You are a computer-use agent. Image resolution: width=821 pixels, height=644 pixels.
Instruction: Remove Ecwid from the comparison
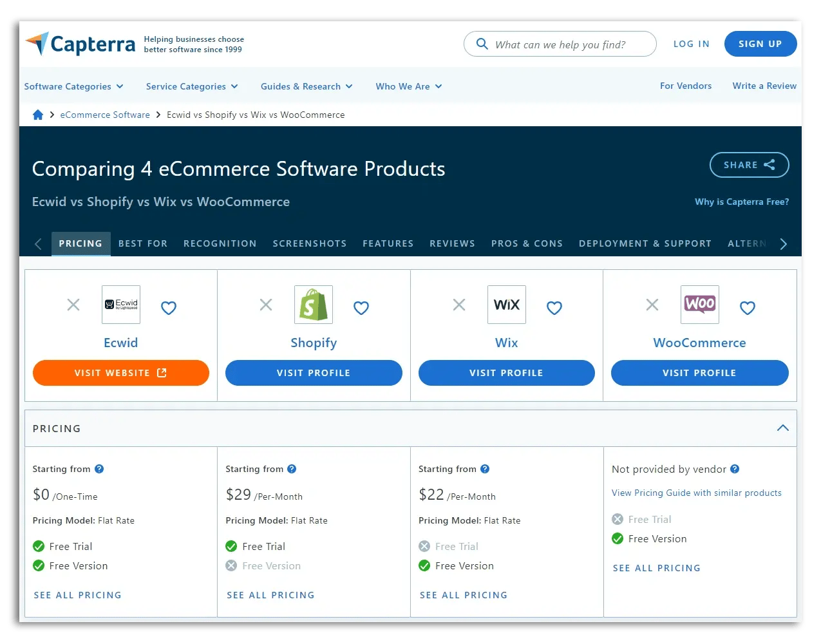pos(73,305)
